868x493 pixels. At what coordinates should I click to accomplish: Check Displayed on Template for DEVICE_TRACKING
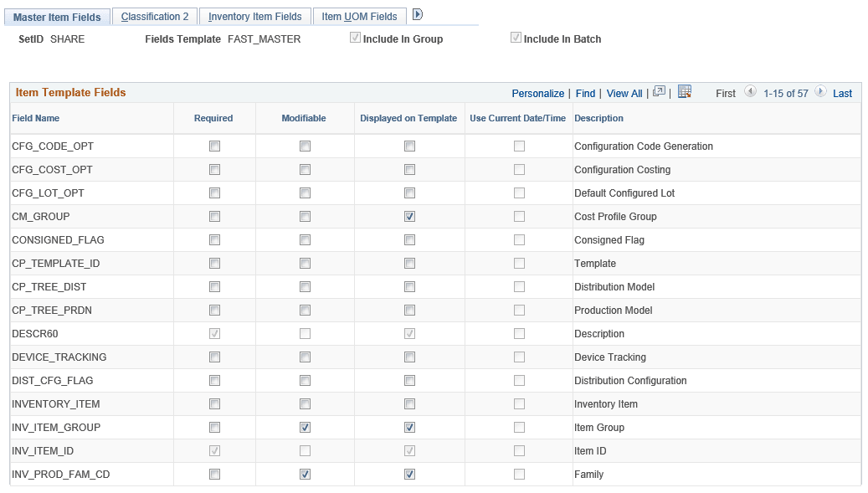point(409,357)
